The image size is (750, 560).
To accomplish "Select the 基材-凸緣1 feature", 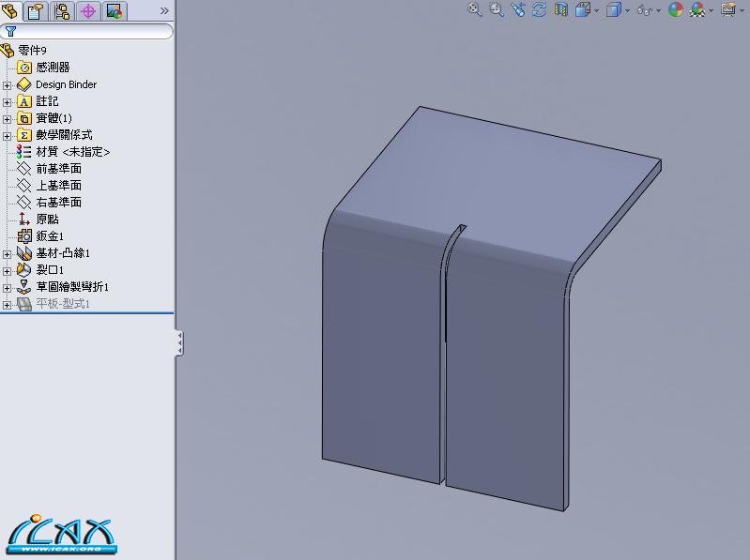I will point(63,252).
